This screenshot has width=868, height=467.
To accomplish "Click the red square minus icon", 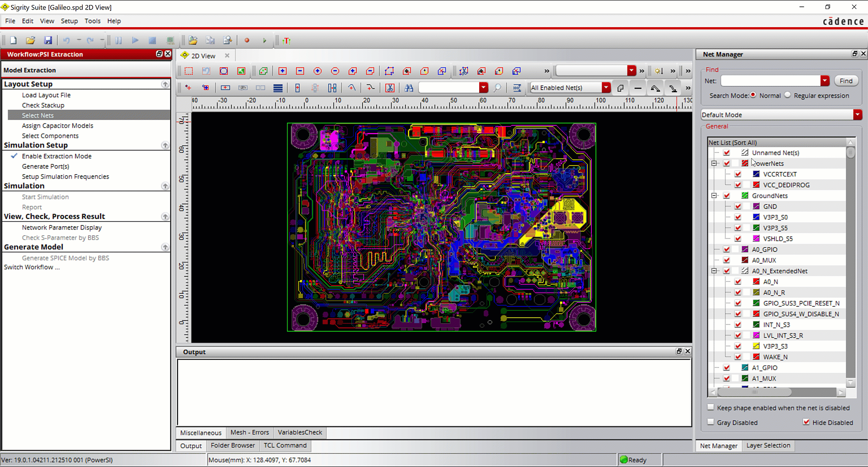I will click(x=300, y=71).
